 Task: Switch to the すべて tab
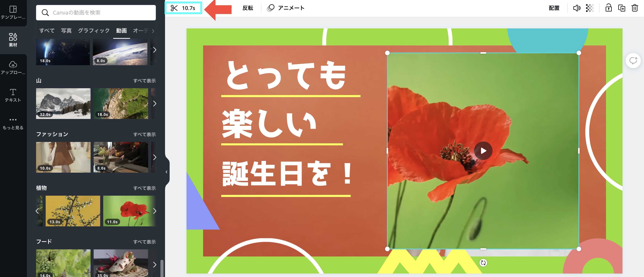(x=47, y=31)
